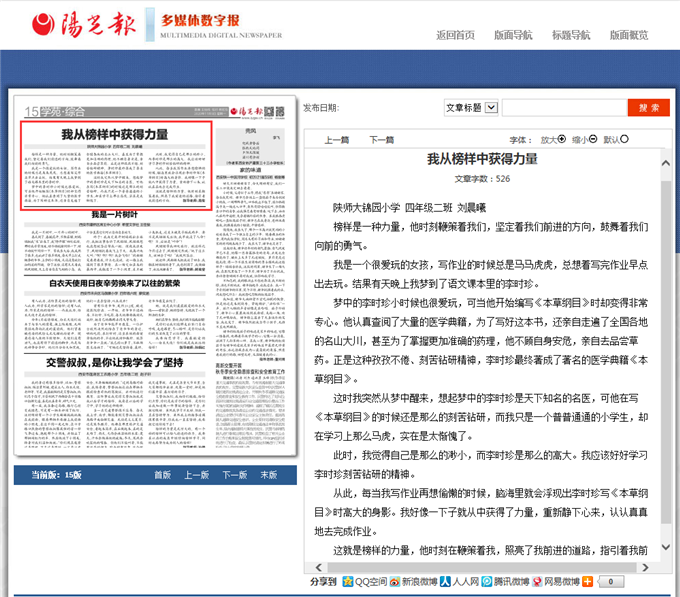Viewport: 680px width, 597px height.
Task: Go to previous page 上一版
Action: pyautogui.click(x=196, y=475)
